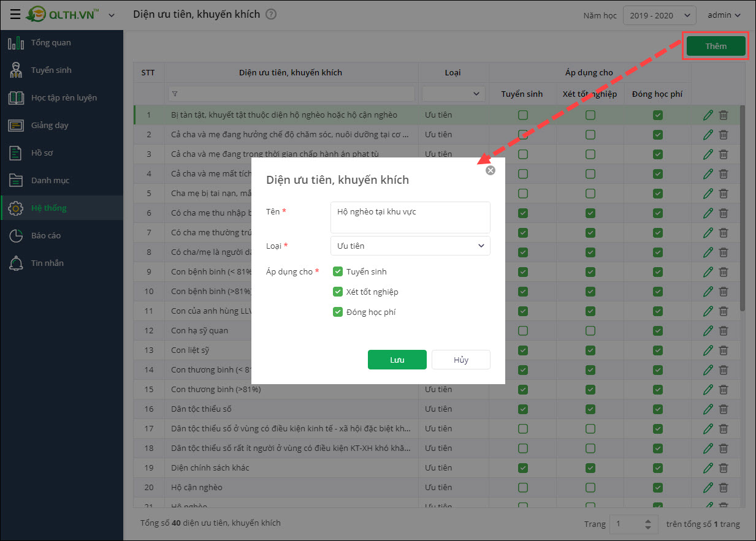Click the table's vertical scrollbar
Screen dimensions: 756x541
click(743, 208)
